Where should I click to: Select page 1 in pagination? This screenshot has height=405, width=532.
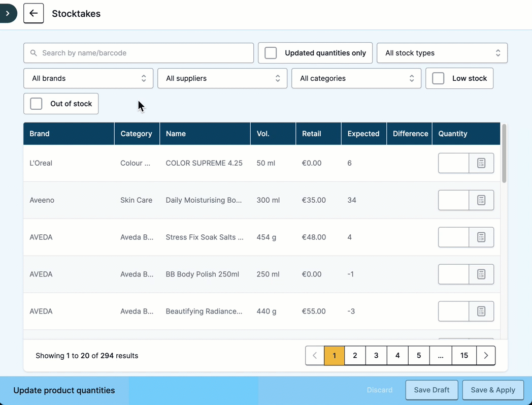(334, 355)
